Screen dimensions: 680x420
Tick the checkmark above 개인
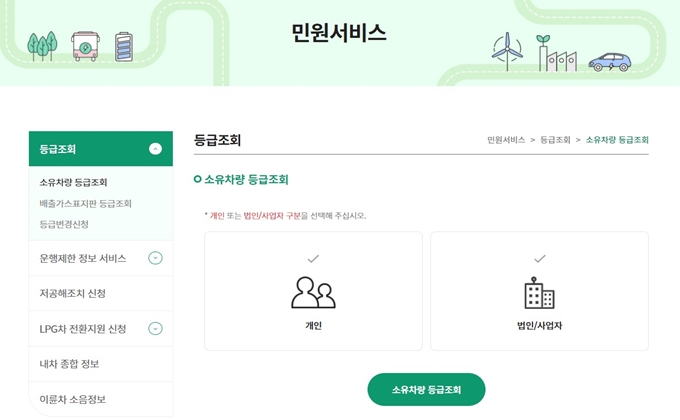pos(313,259)
